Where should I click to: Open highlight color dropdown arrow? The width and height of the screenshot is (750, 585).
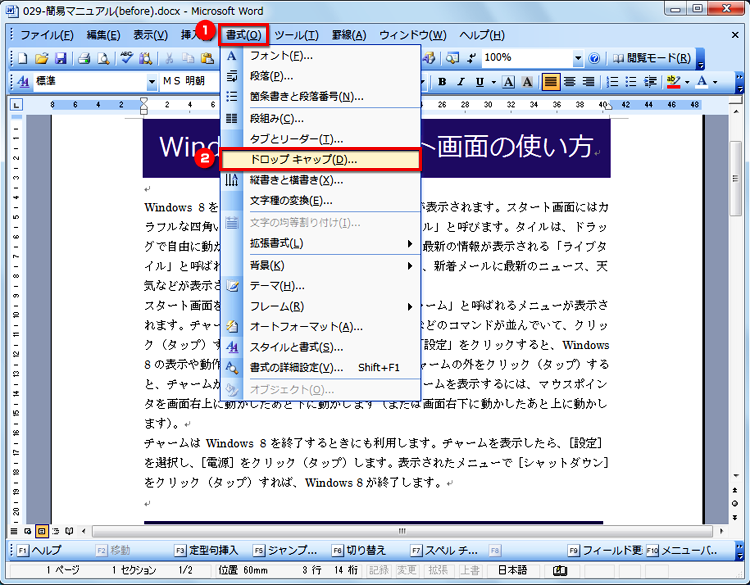pyautogui.click(x=687, y=82)
